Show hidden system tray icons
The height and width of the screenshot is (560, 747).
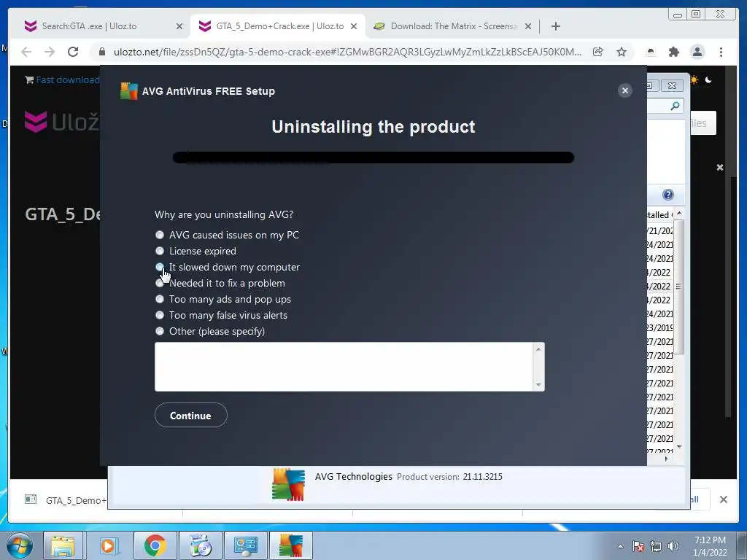click(x=620, y=546)
